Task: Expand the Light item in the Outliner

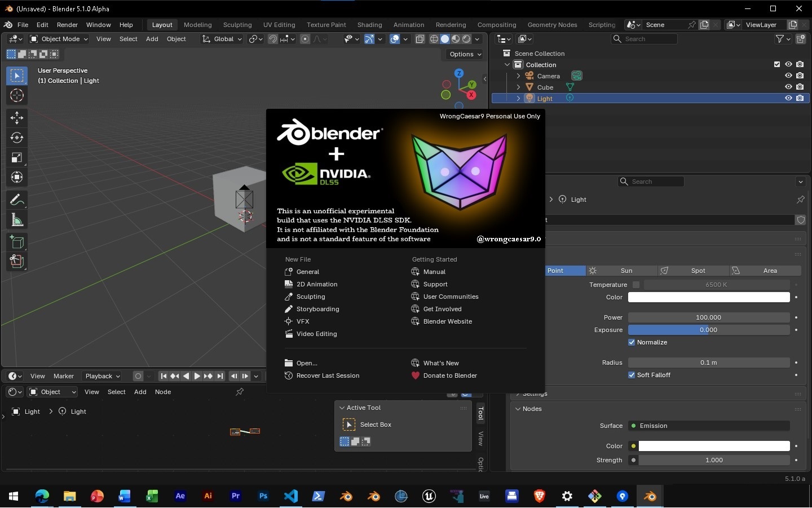Action: tap(518, 98)
